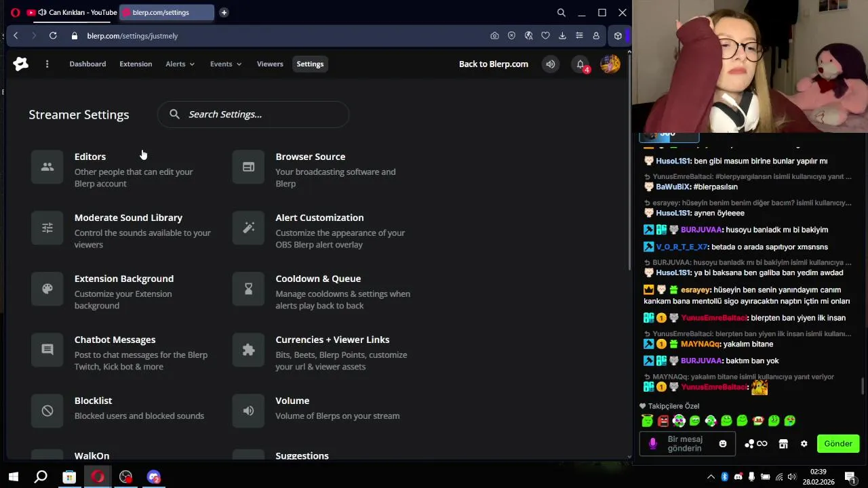
Task: Expand the Alerts dropdown
Action: [x=180, y=64]
